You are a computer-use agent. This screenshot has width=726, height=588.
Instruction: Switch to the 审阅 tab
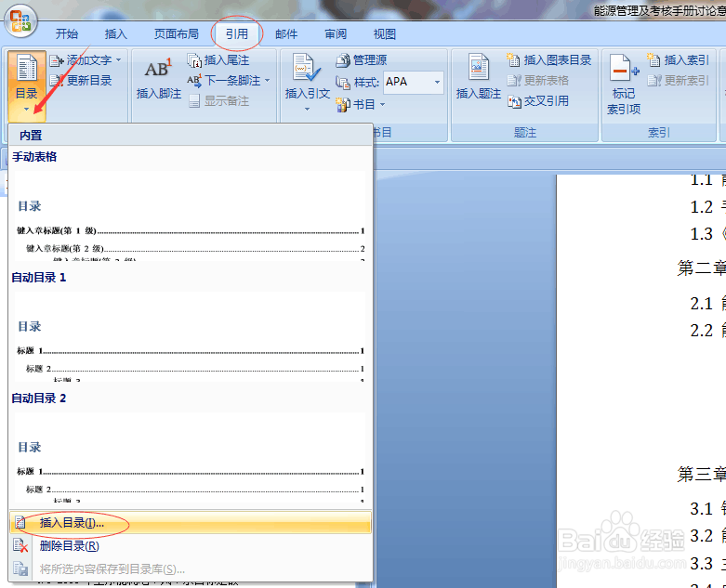pyautogui.click(x=336, y=33)
